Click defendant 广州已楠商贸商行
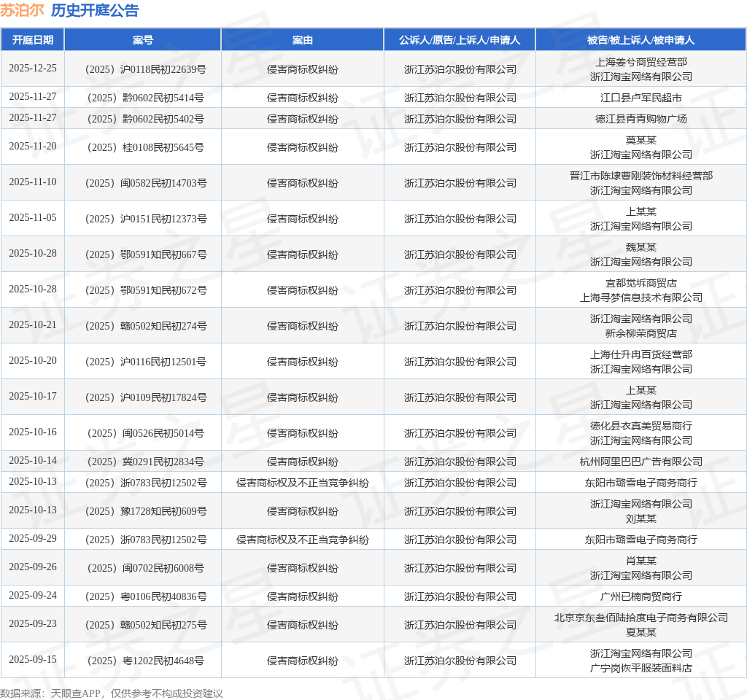This screenshot has height=700, width=747. tap(641, 596)
